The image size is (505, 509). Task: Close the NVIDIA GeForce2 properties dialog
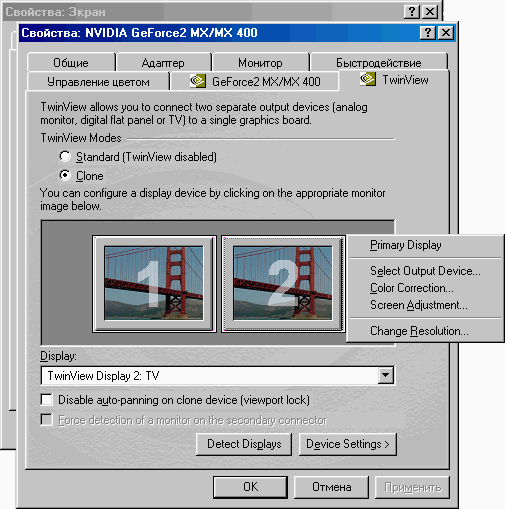click(446, 33)
